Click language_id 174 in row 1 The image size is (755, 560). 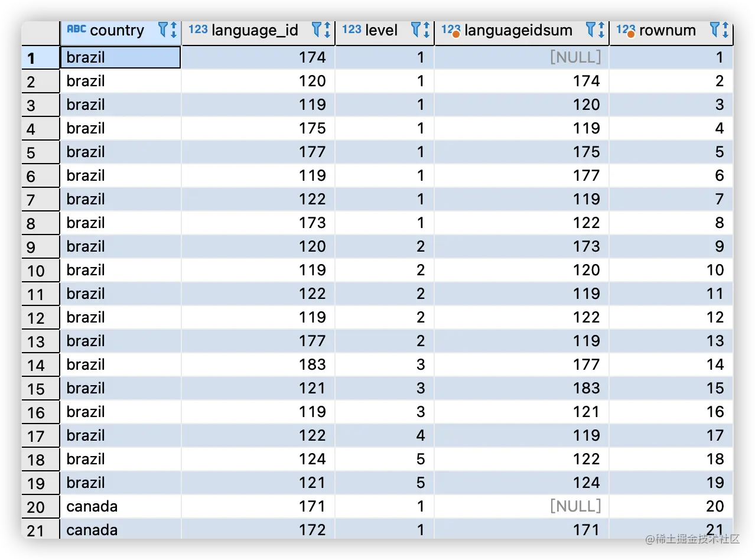[x=258, y=57]
